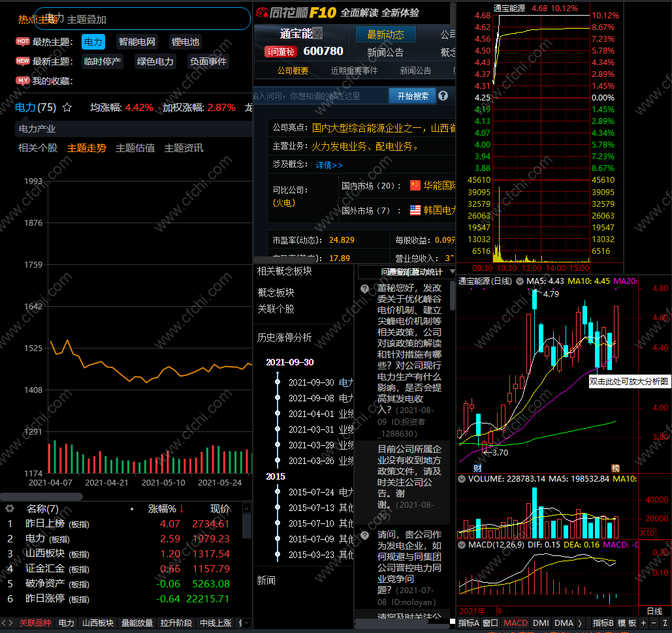The width and height of the screenshot is (672, 633).
Task: Open settings gear in related list header
Action: click(9, 509)
